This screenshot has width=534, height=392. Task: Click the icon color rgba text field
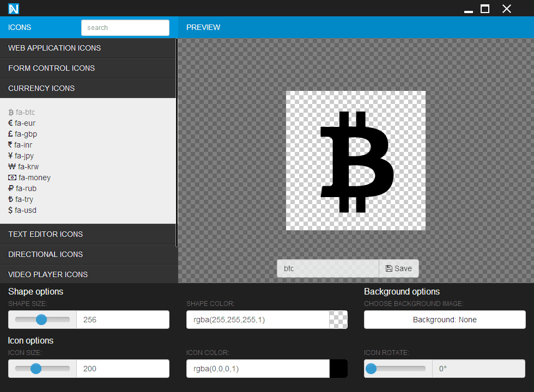click(258, 369)
